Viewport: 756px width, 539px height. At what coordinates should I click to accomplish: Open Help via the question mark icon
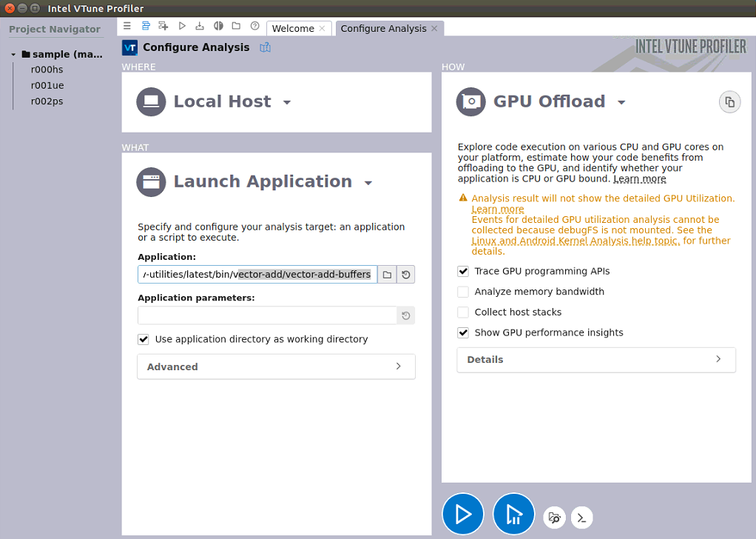click(255, 26)
